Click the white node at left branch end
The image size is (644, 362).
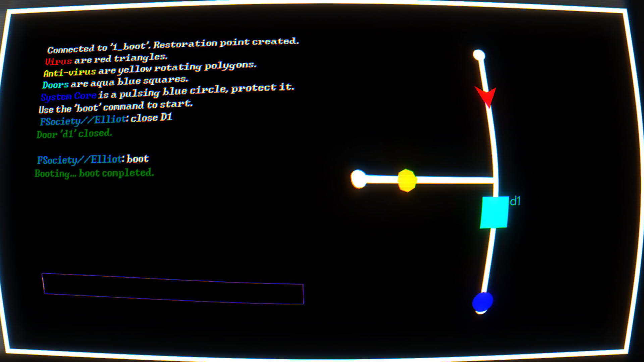click(358, 179)
